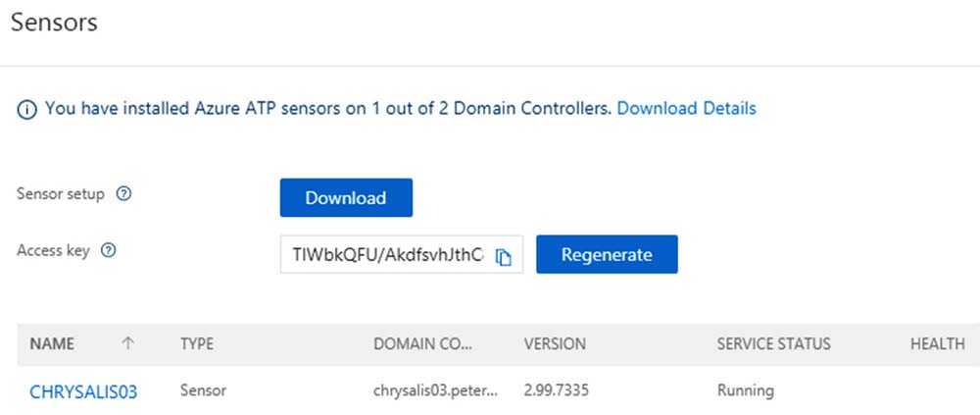Sort the table by TYPE column

coord(197,344)
